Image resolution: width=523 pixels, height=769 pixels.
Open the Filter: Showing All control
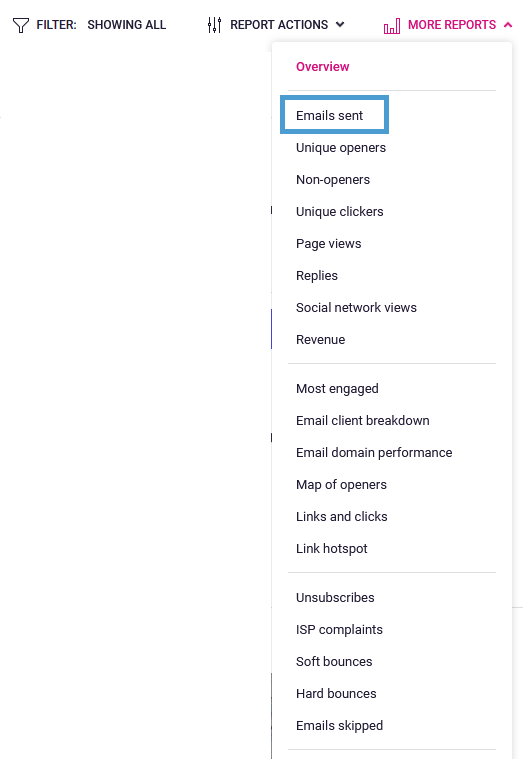point(89,25)
